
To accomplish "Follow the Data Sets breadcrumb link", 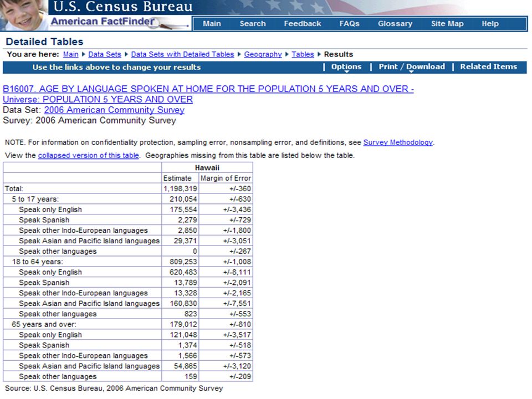I will point(105,54).
